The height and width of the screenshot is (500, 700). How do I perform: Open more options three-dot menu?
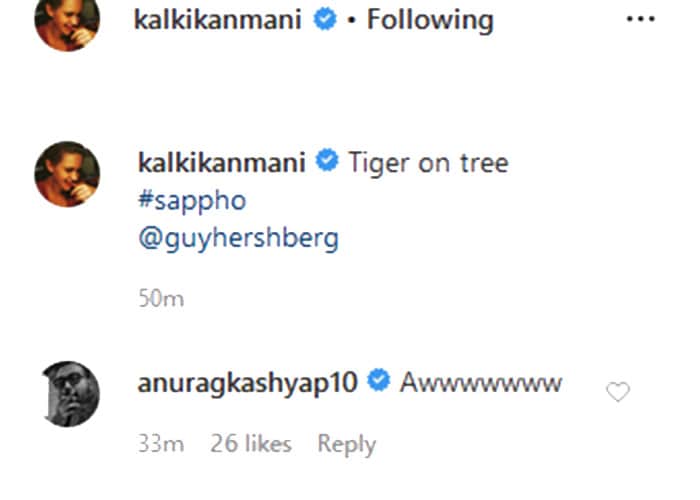(640, 20)
